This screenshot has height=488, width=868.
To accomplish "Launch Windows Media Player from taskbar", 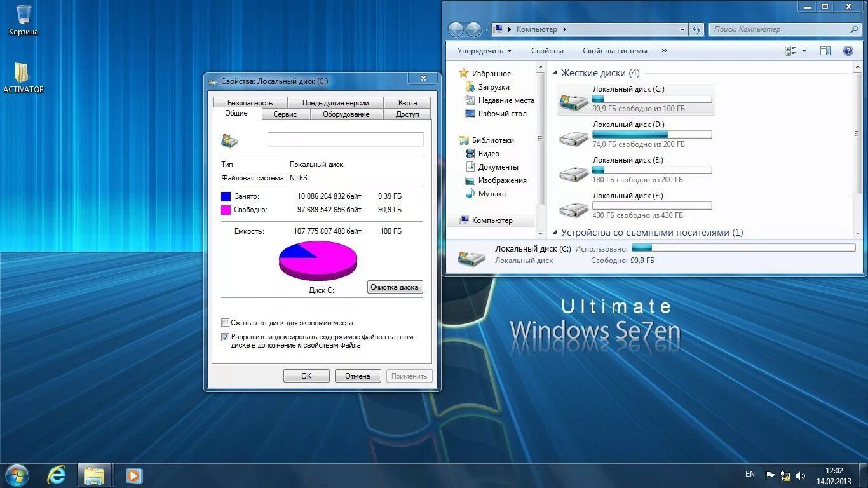I will click(133, 475).
